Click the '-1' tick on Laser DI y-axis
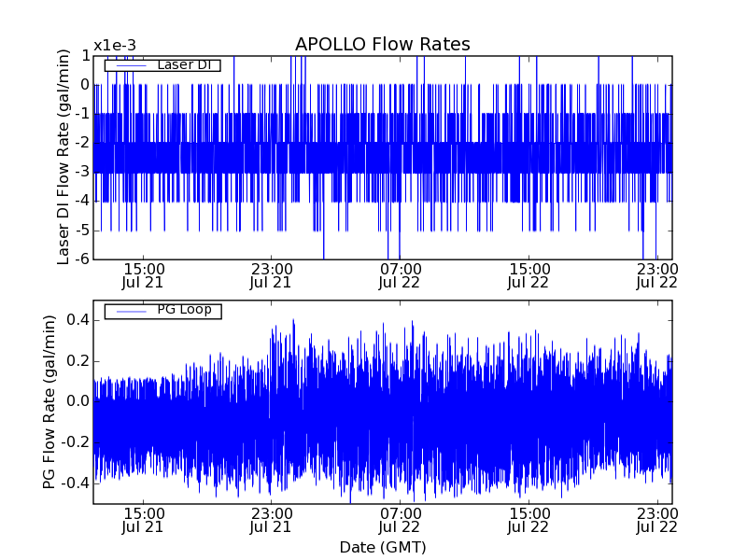The height and width of the screenshot is (560, 747). (x=81, y=114)
